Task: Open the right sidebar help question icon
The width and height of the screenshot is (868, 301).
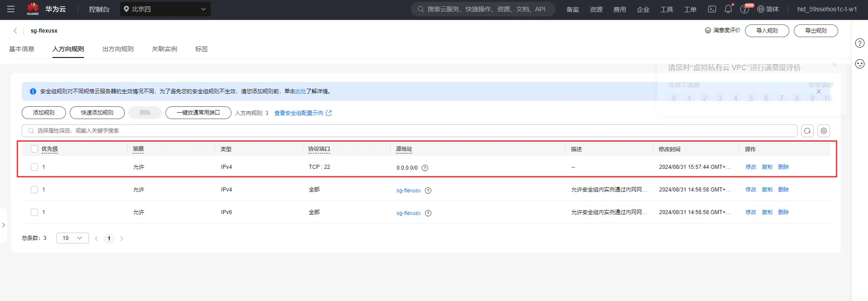Action: click(860, 43)
